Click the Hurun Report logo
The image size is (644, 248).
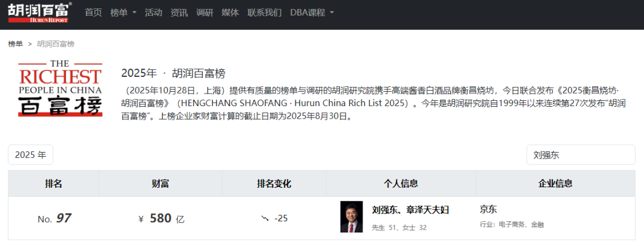click(40, 13)
